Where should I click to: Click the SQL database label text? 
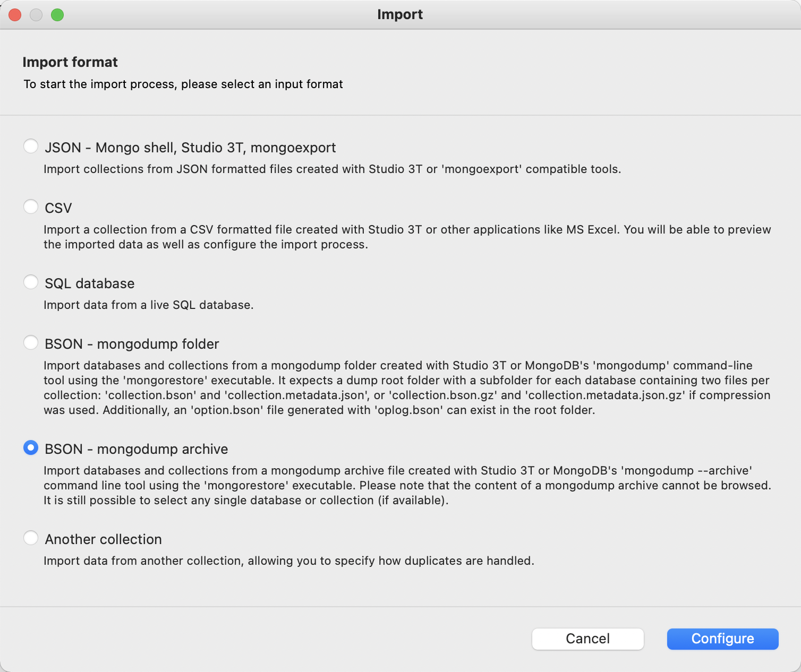coord(89,283)
